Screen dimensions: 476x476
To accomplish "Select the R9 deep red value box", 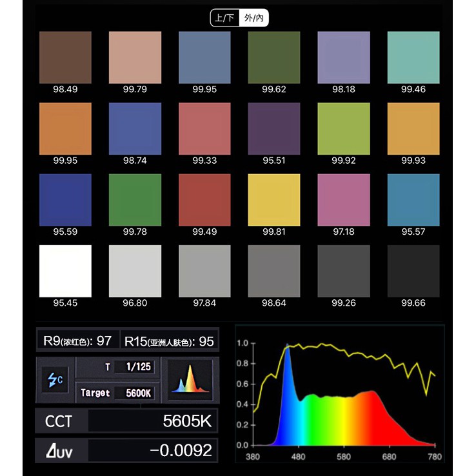I will [x=78, y=341].
